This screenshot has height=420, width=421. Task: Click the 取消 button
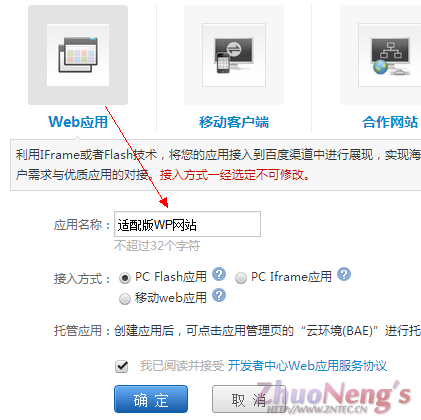pyautogui.click(x=249, y=399)
